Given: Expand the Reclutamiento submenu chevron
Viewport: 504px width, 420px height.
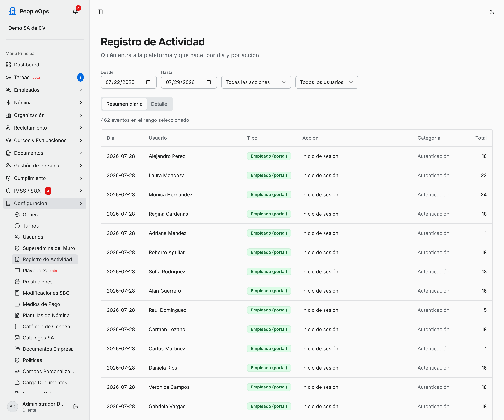Looking at the screenshot, I should tap(81, 128).
